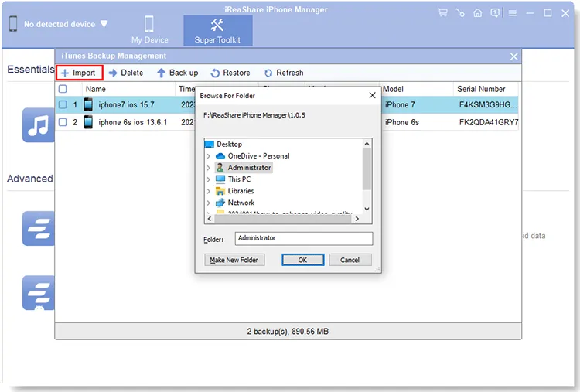580x392 pixels.
Task: Select Network in the folder tree
Action: (241, 203)
